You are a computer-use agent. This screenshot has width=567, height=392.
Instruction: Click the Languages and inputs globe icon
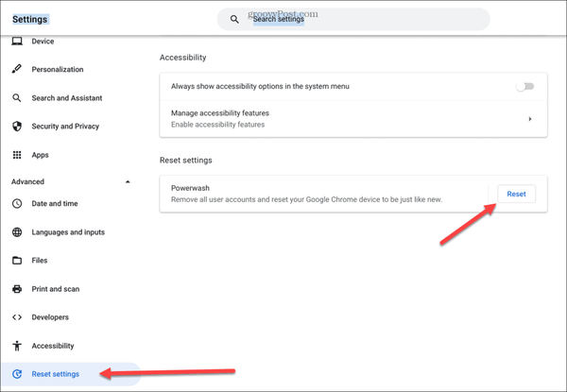tap(17, 232)
